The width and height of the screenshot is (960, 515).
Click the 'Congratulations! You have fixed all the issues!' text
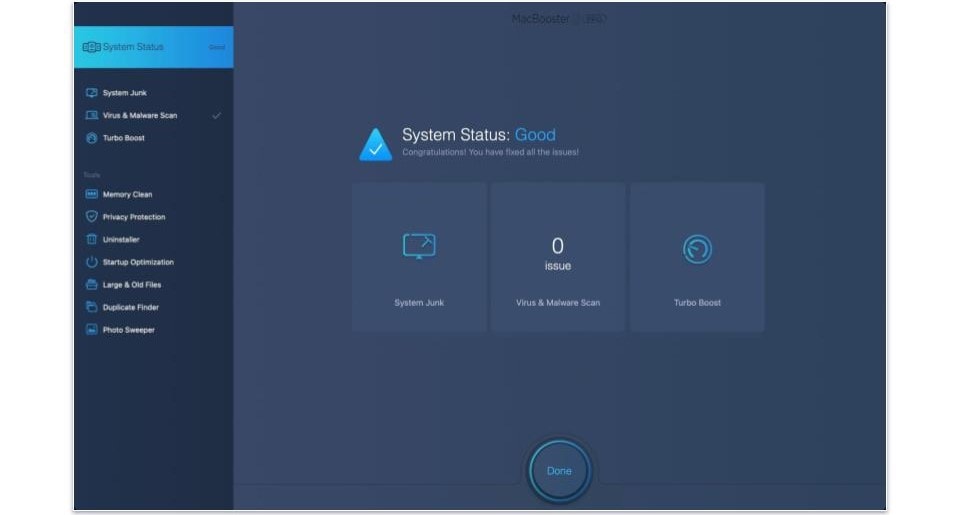490,152
